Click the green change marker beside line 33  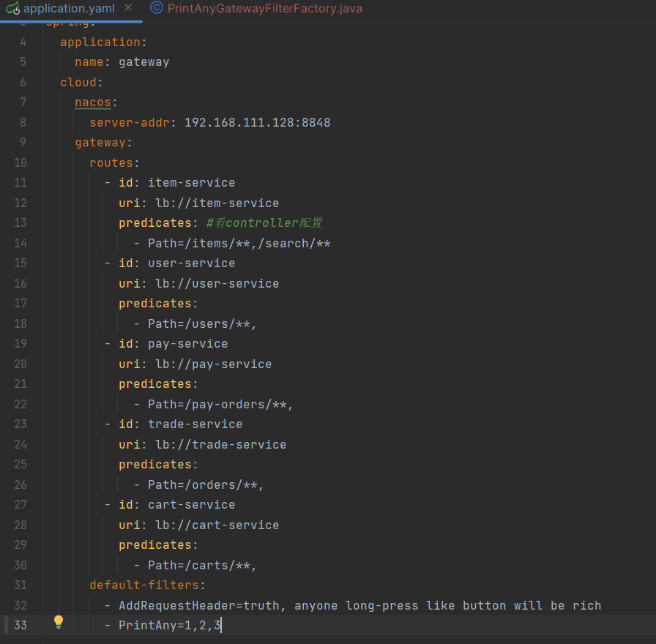(x=7, y=625)
